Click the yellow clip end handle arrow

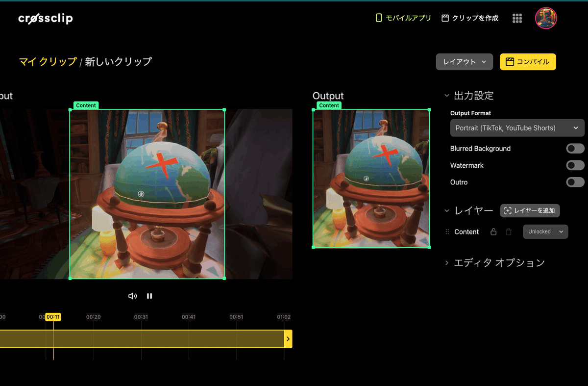pos(288,339)
